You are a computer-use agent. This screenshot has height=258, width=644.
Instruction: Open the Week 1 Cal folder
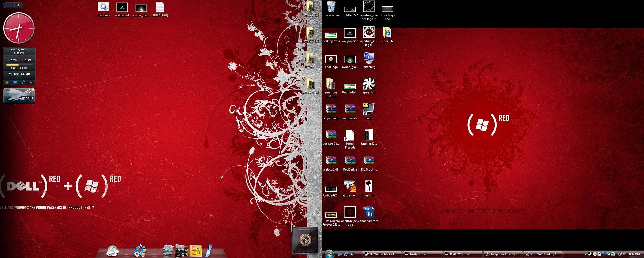click(311, 9)
